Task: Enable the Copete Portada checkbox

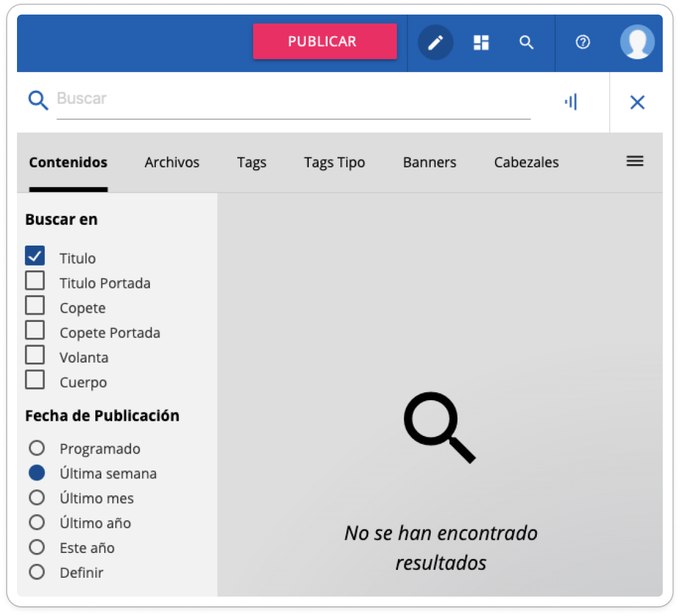Action: click(x=35, y=331)
